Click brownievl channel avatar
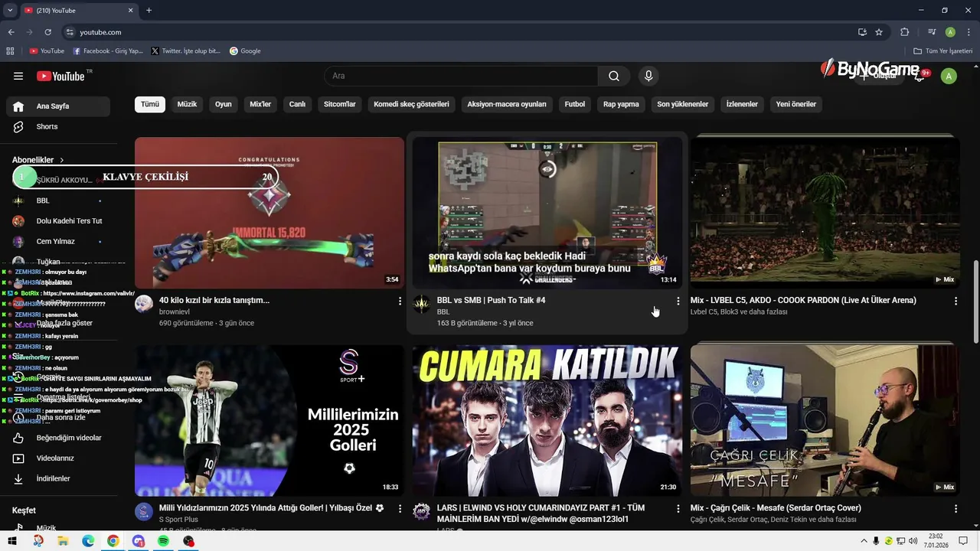Image resolution: width=980 pixels, height=551 pixels. (144, 305)
